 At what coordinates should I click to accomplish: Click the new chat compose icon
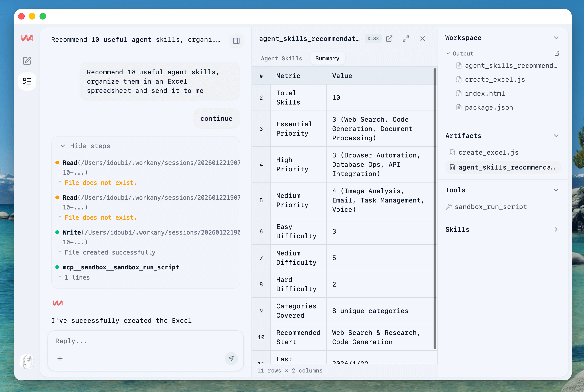[x=27, y=61]
